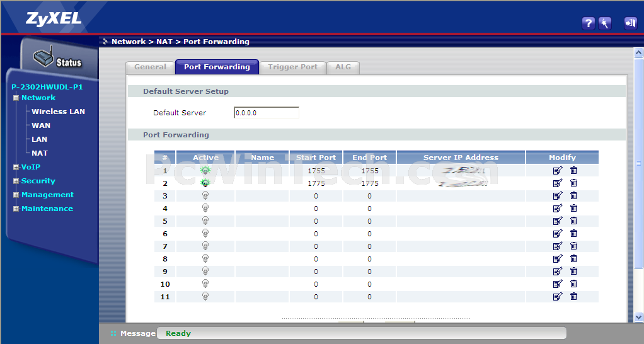Delete port forwarding rule 10

pos(574,284)
